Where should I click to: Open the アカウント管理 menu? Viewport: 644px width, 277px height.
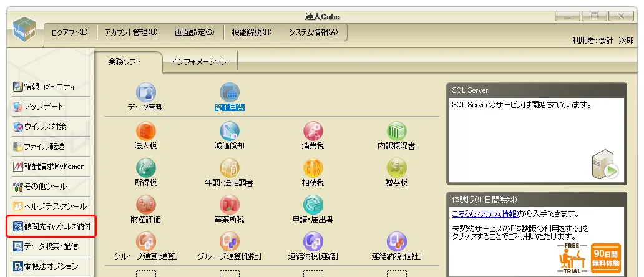131,32
